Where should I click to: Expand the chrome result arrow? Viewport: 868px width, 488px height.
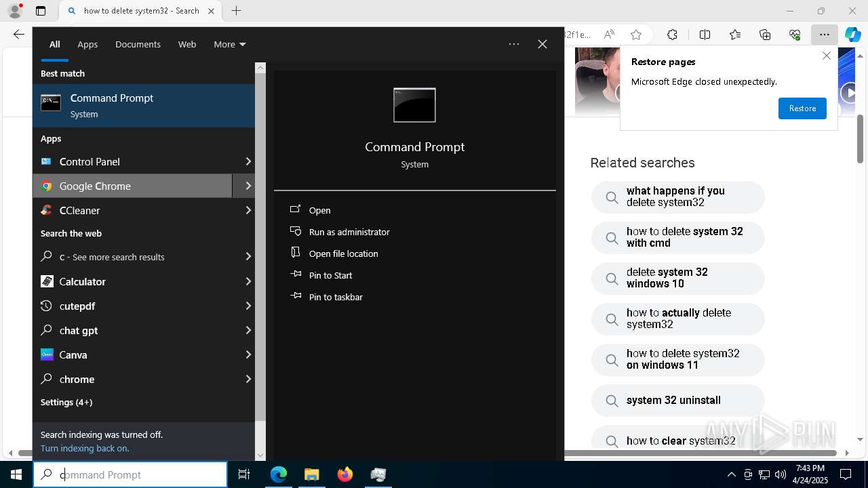click(x=248, y=379)
